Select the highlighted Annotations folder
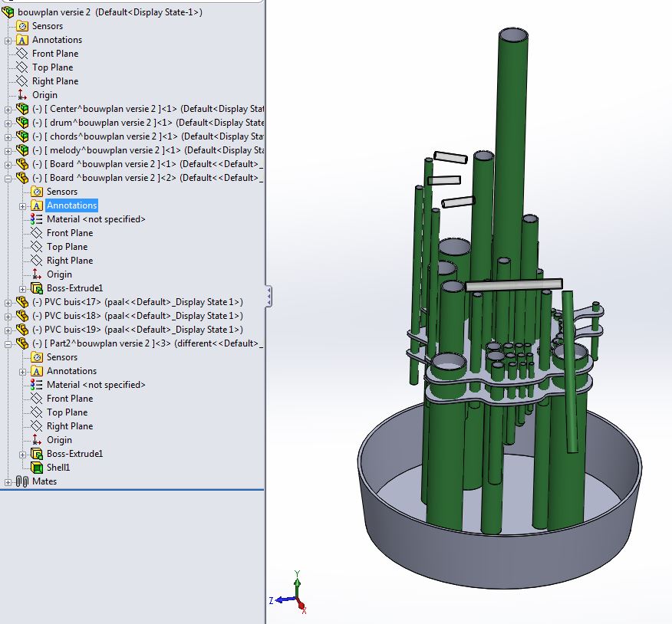The image size is (672, 624). point(71,205)
